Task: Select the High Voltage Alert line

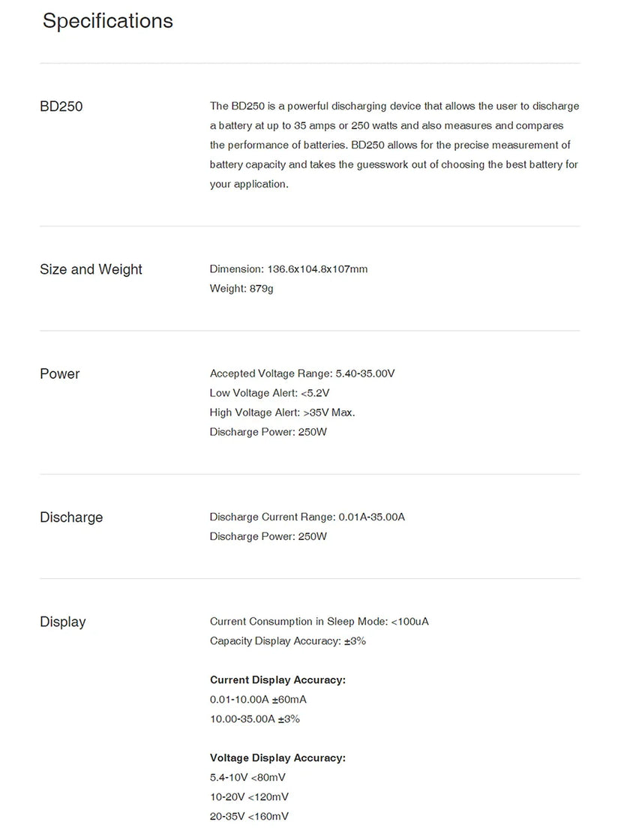Action: point(282,412)
